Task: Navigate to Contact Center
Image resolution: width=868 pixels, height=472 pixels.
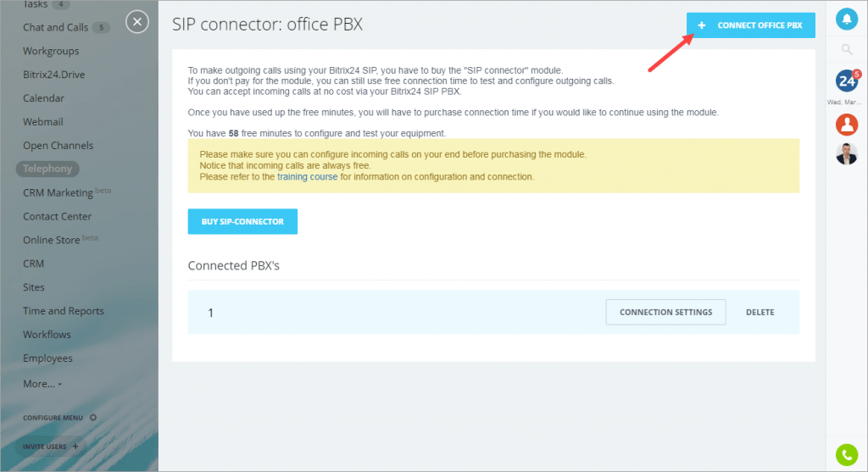Action: (57, 216)
